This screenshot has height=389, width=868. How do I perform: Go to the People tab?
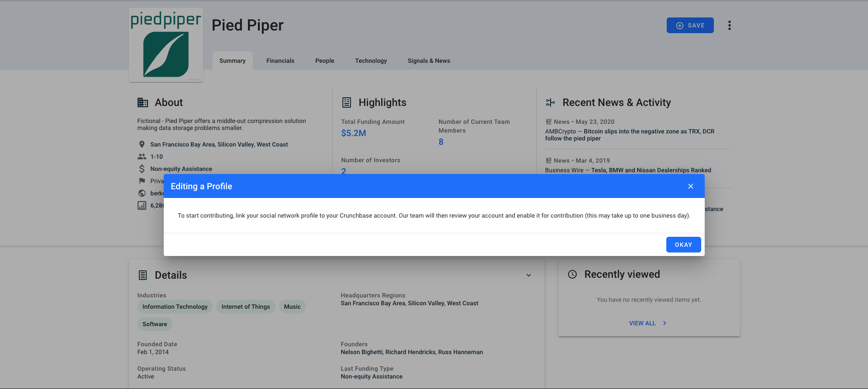coord(324,61)
